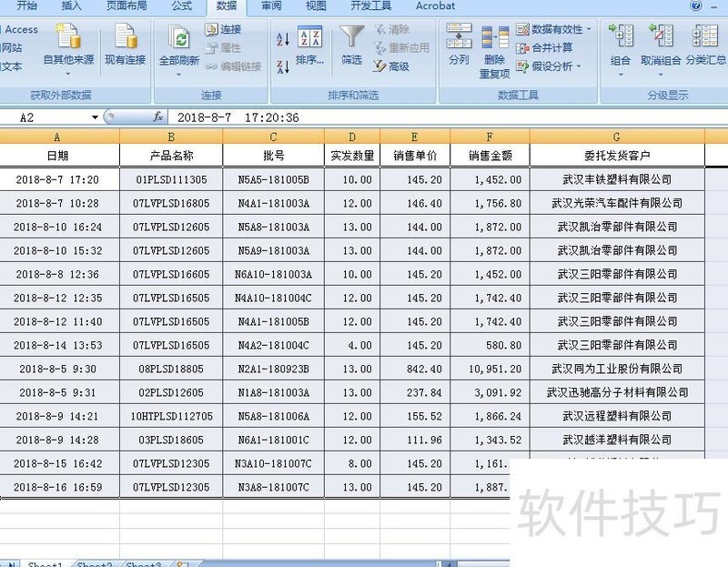Screen dimensions: 728x567
Task: Select column D header
Action: (x=352, y=137)
